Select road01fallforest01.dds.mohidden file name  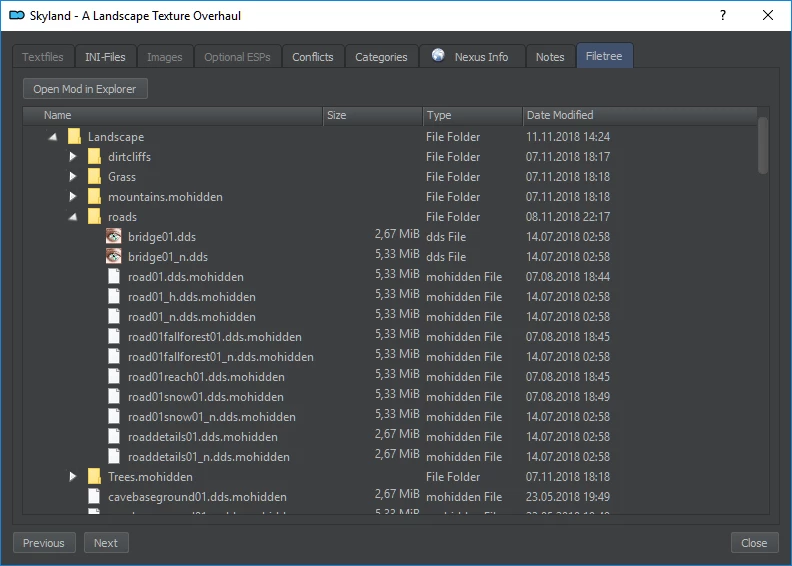click(215, 337)
